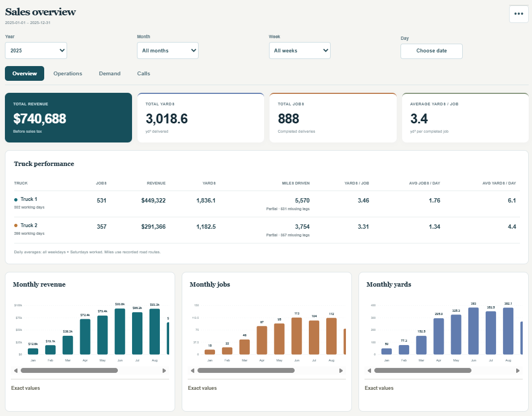Click the August bar in Monthly yards

tap(508, 331)
